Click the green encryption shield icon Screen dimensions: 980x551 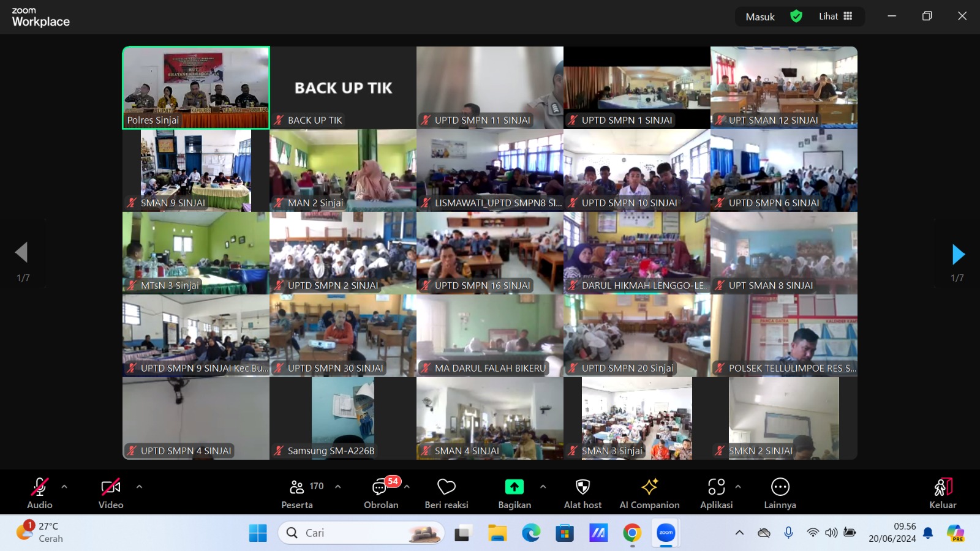tap(796, 17)
